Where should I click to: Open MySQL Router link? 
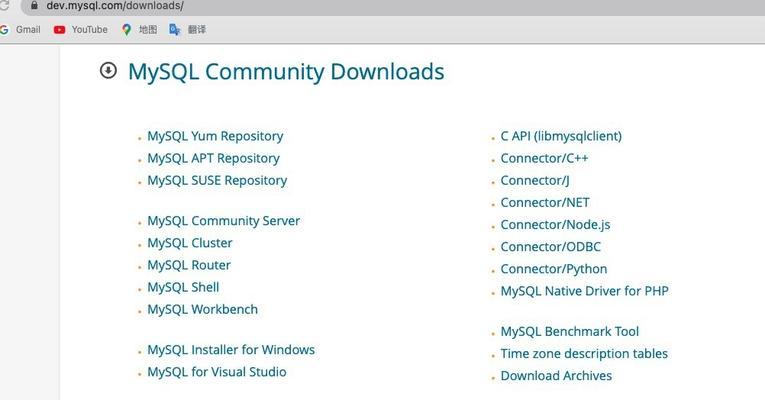[189, 265]
